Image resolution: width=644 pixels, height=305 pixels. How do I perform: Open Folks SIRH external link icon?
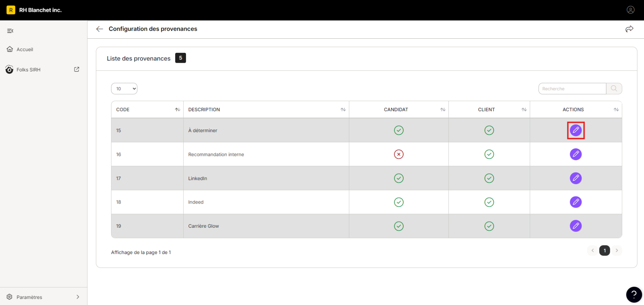(77, 69)
